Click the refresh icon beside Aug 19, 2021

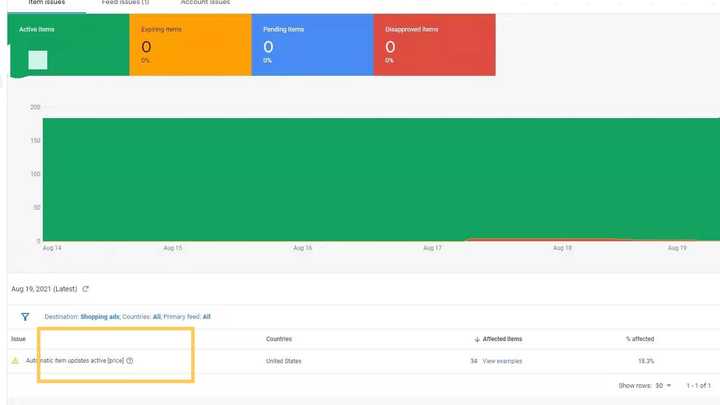click(85, 289)
